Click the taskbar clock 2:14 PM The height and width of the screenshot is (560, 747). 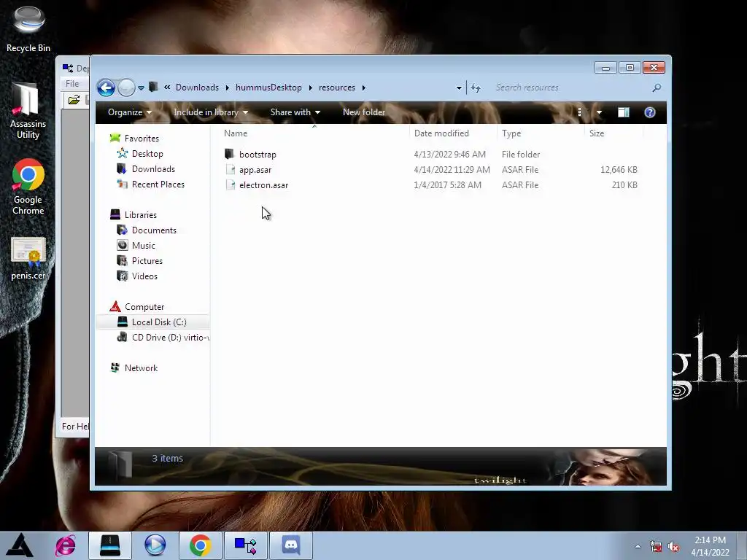(x=710, y=540)
